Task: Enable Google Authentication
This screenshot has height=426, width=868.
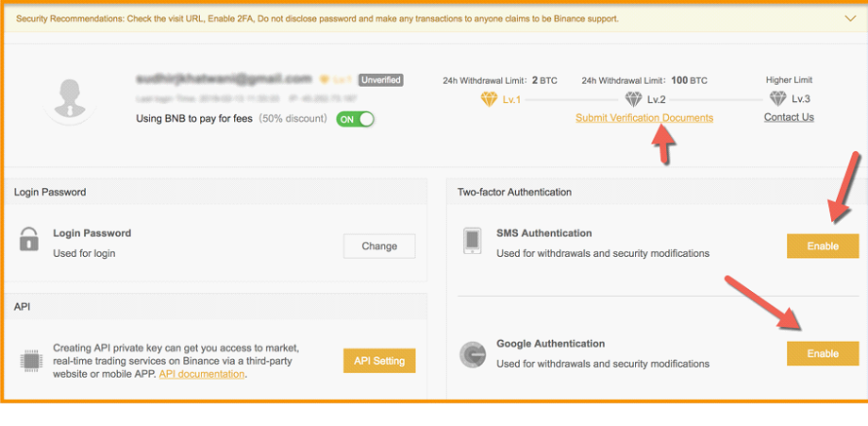Action: pyautogui.click(x=822, y=353)
